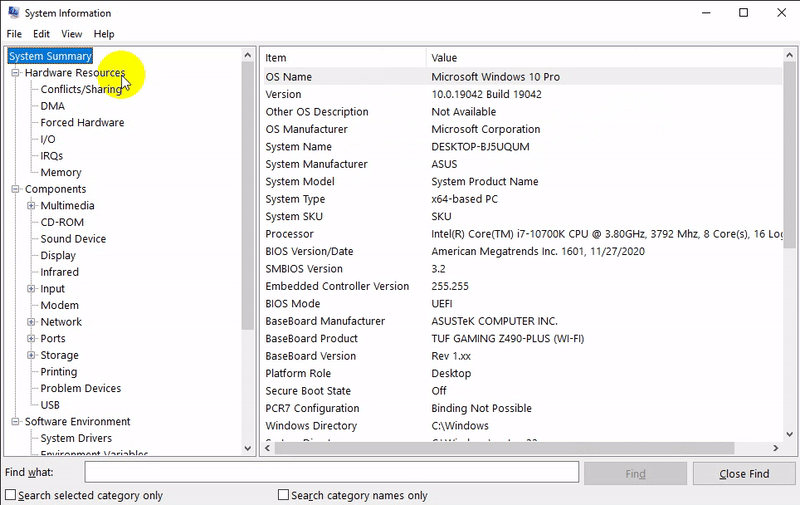The height and width of the screenshot is (505, 800).
Task: Open the Help menu
Action: (104, 34)
